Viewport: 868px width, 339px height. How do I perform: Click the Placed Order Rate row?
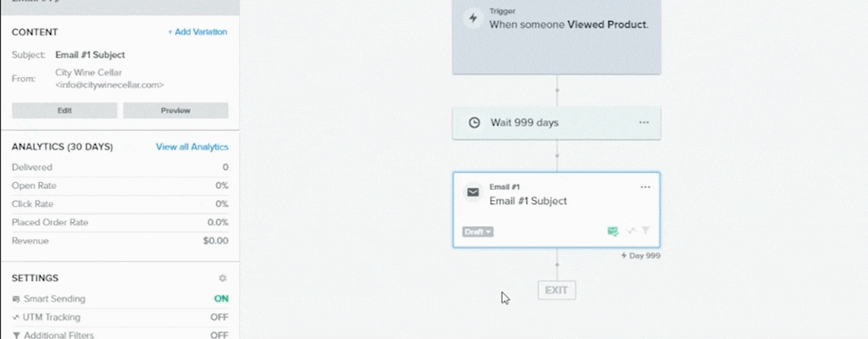120,222
